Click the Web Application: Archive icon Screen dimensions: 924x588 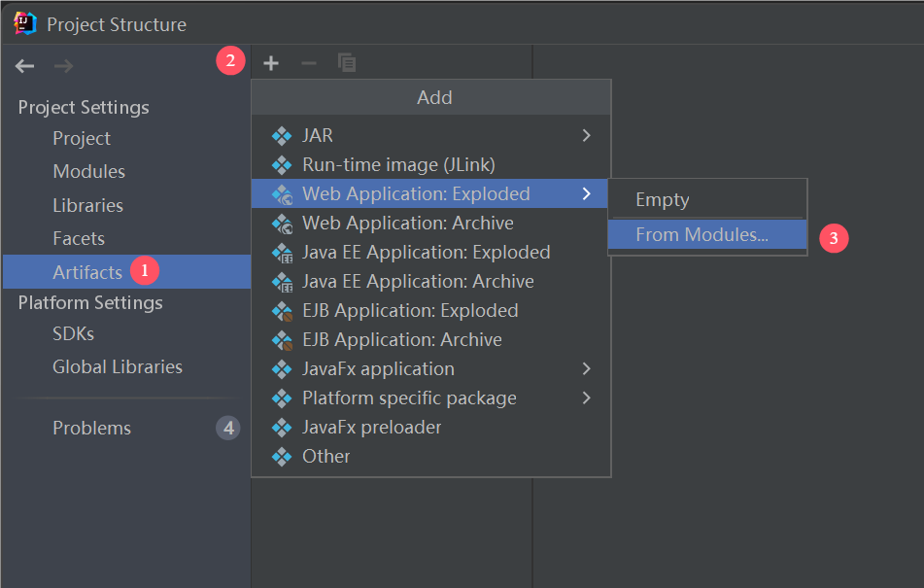[282, 224]
